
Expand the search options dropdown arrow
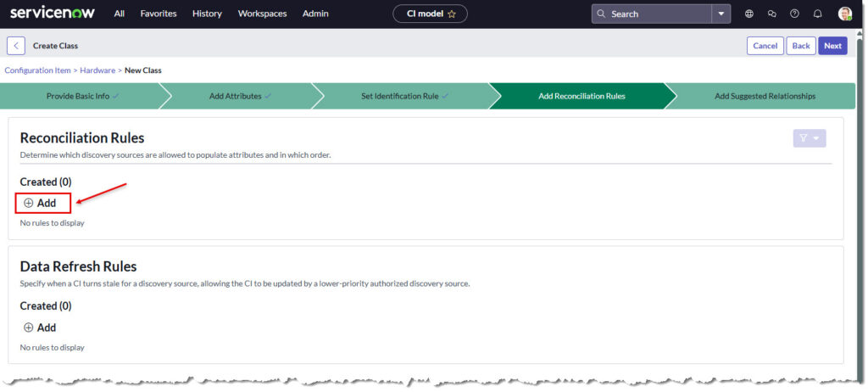coord(721,14)
